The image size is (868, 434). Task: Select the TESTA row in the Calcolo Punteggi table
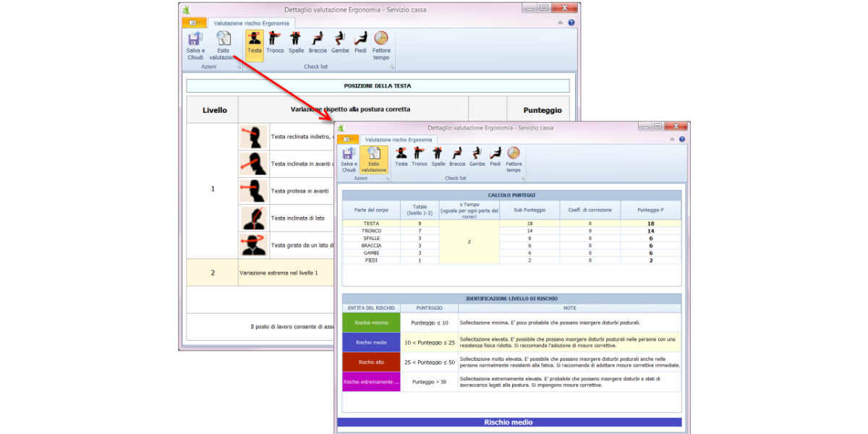coord(371,224)
